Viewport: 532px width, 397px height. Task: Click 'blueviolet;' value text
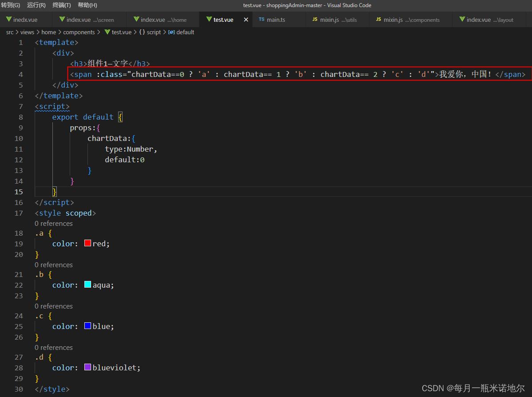pos(116,368)
